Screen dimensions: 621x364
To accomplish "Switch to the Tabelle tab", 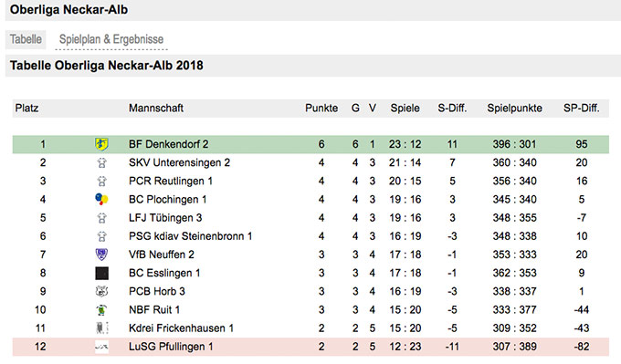I will point(26,39).
